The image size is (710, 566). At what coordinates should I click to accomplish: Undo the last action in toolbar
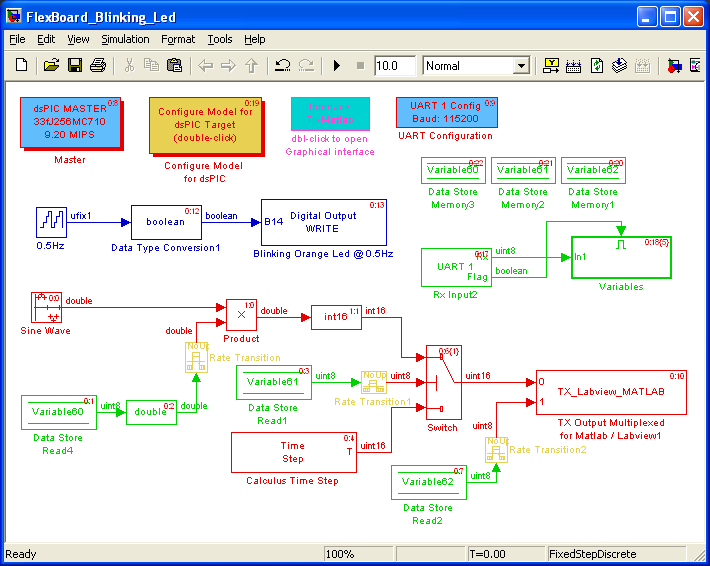[x=283, y=66]
